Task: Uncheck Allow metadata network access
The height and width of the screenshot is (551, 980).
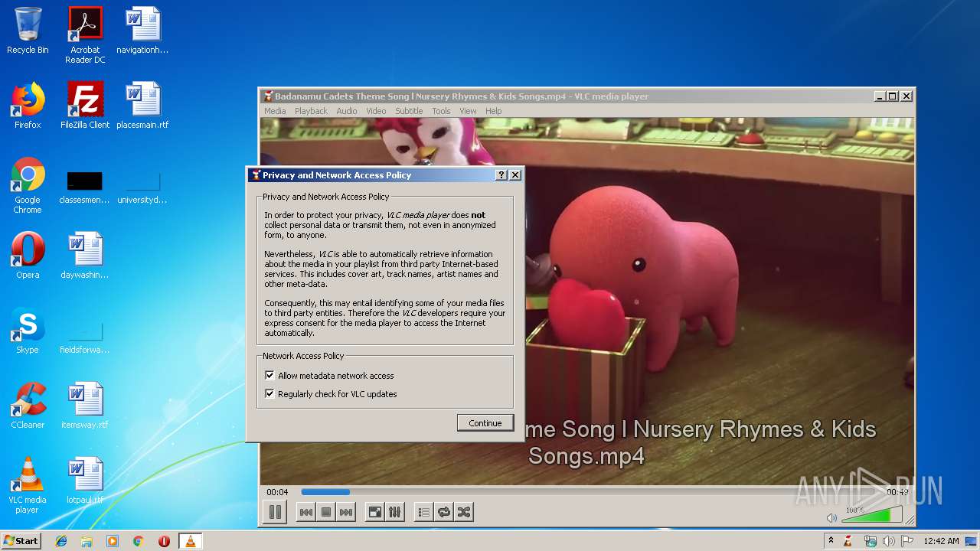Action: pyautogui.click(x=269, y=376)
